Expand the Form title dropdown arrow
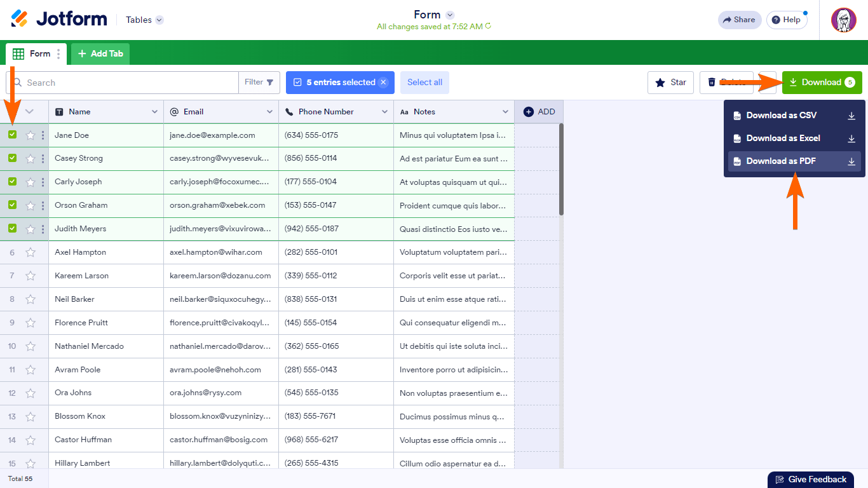 450,15
